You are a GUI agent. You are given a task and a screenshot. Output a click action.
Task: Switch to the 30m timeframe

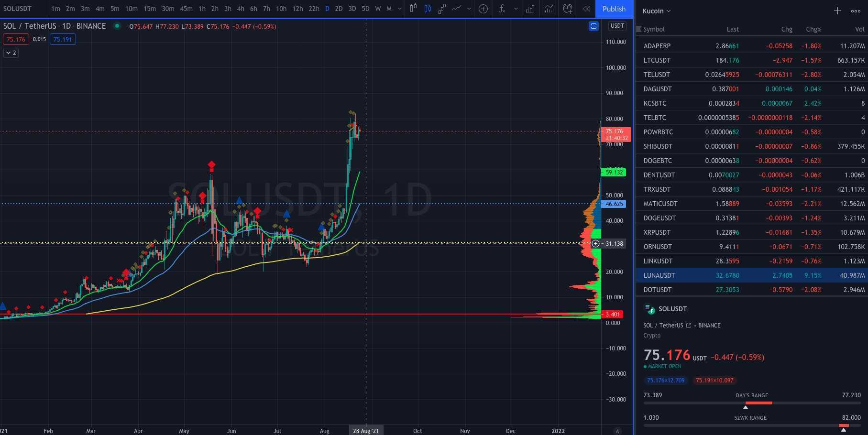(x=168, y=9)
